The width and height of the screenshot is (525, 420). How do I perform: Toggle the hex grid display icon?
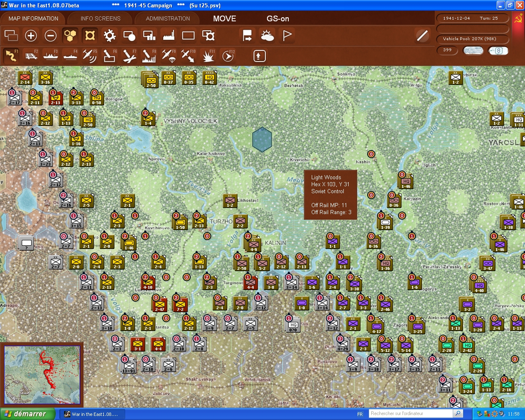pos(70,36)
